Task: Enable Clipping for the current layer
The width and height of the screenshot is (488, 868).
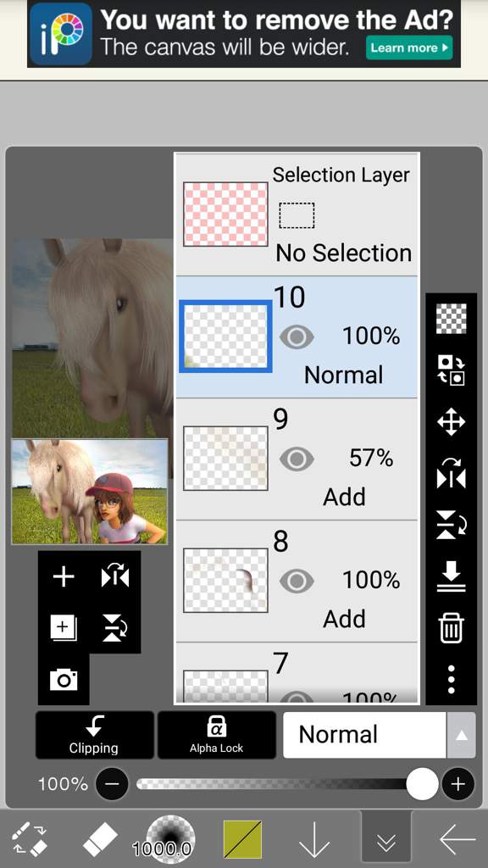Action: [94, 735]
